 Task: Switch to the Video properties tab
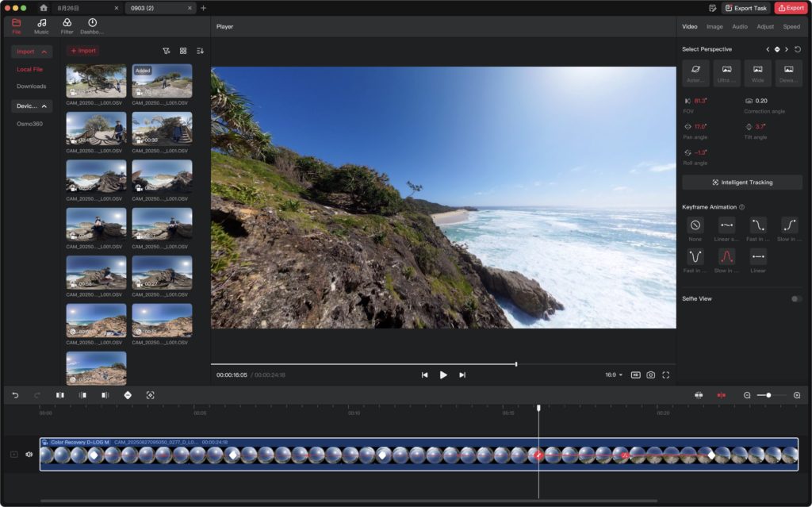[x=689, y=26]
